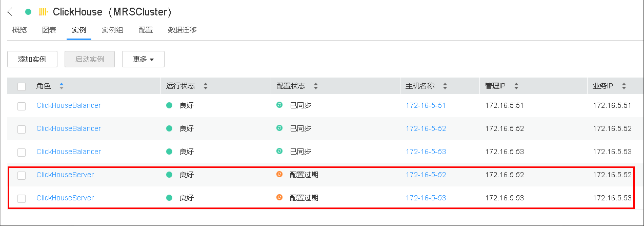Viewport: 644px width, 226px height.
Task: Click the green service status dot in title
Action: (x=28, y=12)
